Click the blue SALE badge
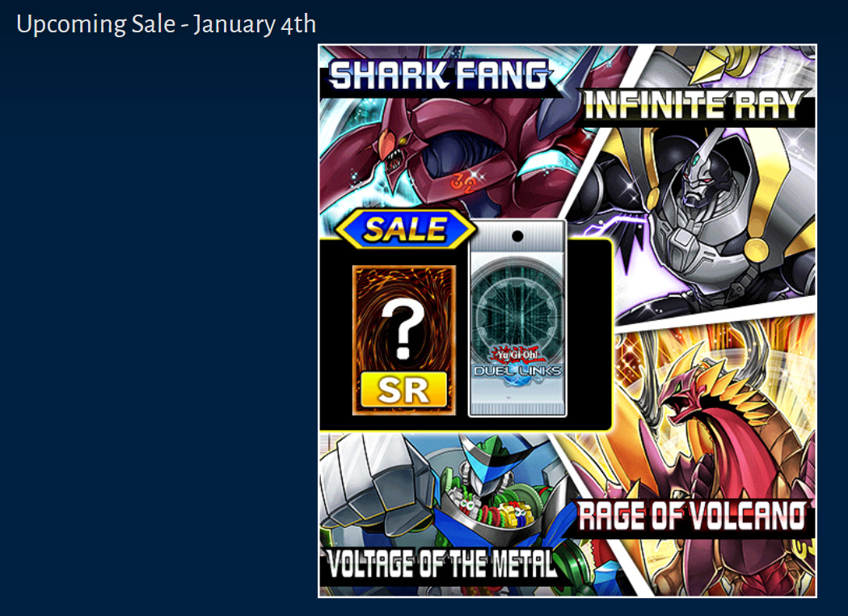The width and height of the screenshot is (848, 616). 406,229
